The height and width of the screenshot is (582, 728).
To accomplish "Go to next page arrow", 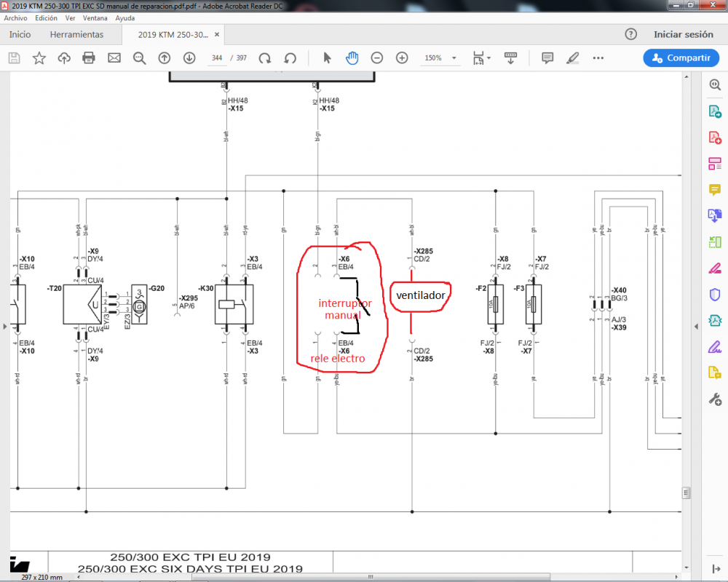I will 189,58.
